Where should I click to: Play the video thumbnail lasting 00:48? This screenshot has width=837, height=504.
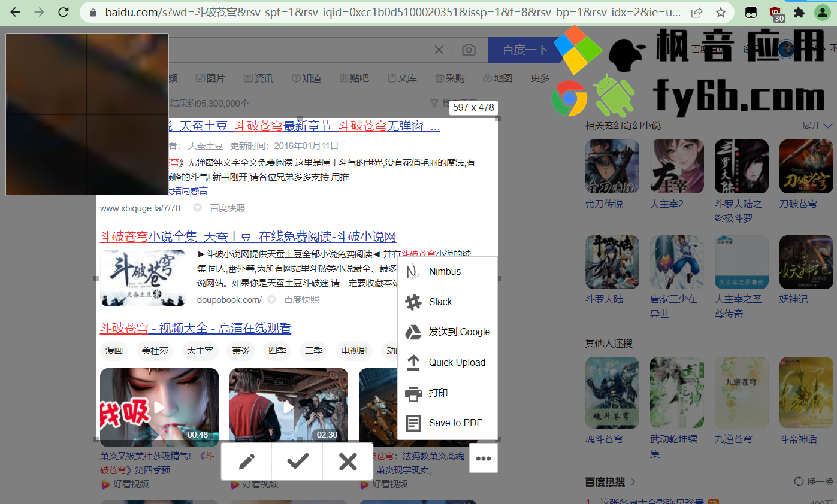(159, 407)
